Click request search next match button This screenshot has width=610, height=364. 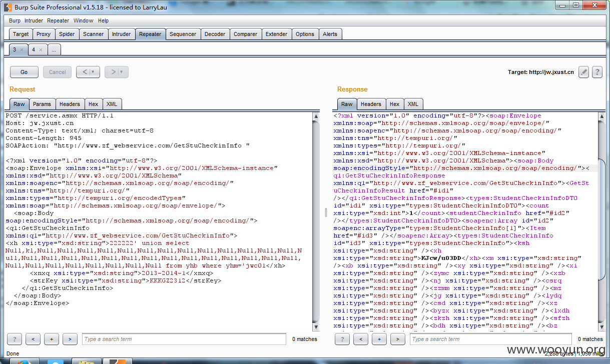[70, 339]
